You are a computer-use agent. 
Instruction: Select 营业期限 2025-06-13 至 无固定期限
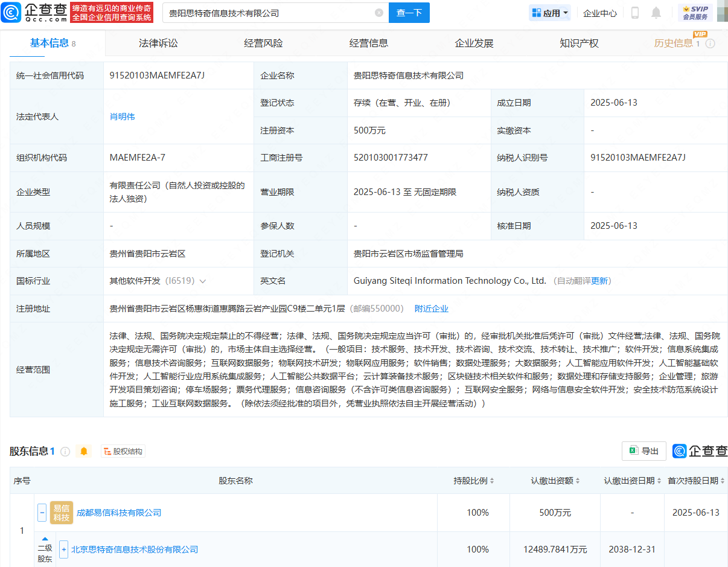click(405, 192)
